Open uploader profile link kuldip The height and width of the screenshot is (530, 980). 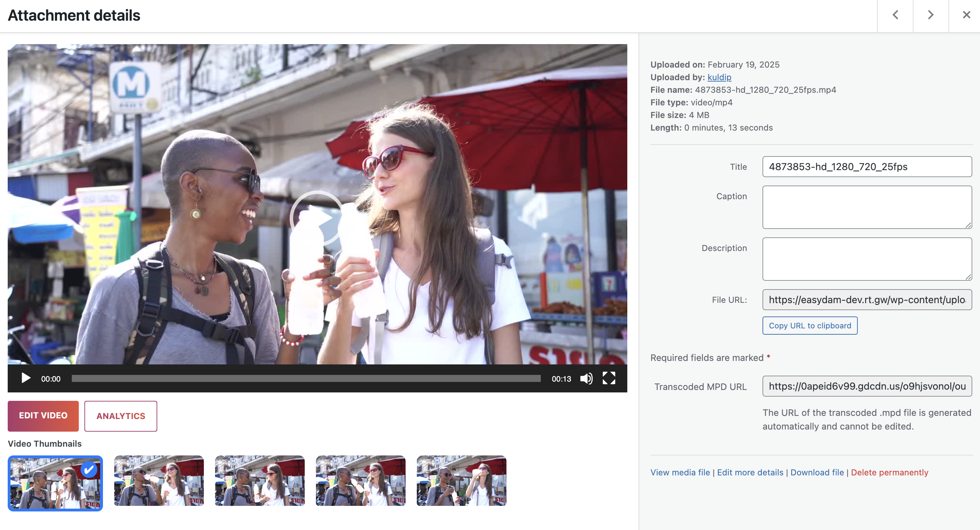pyautogui.click(x=719, y=77)
